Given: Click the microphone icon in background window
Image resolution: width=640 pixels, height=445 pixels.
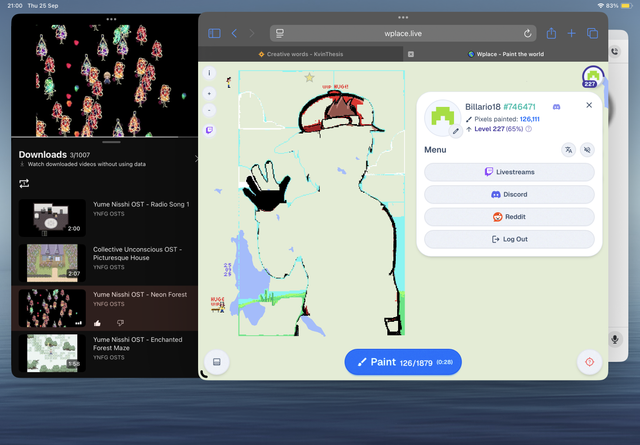Looking at the screenshot, I should coord(615,339).
